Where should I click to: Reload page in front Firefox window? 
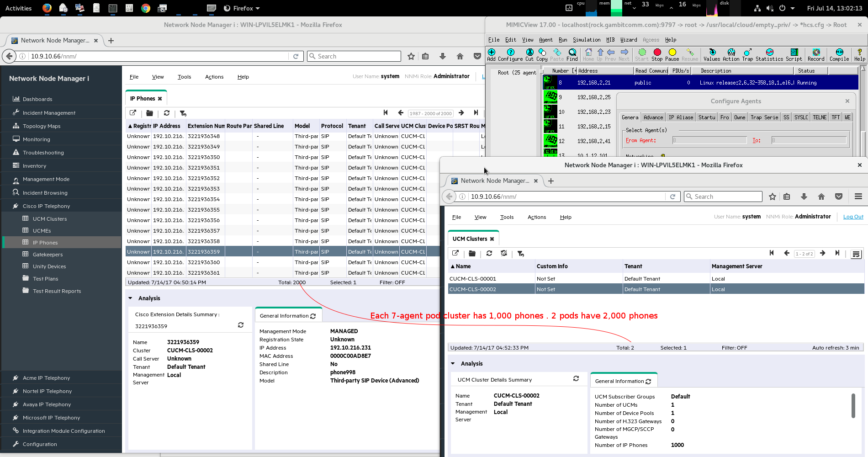pyautogui.click(x=672, y=197)
